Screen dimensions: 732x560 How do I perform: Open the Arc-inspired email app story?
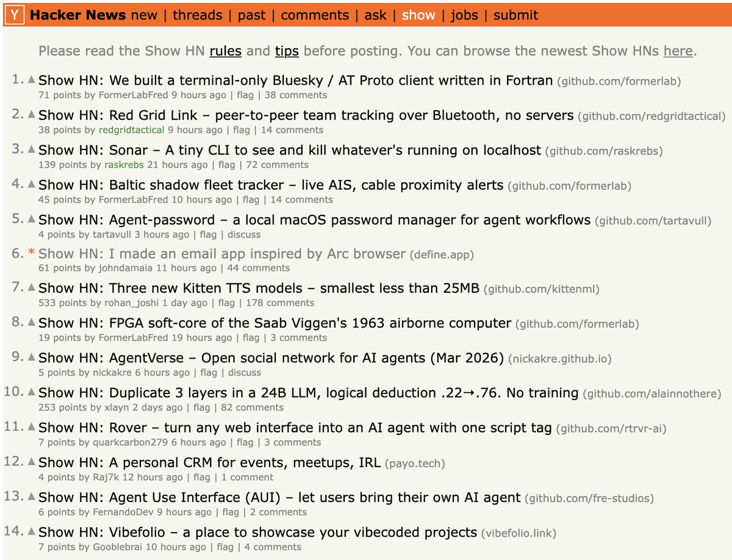[x=222, y=253]
